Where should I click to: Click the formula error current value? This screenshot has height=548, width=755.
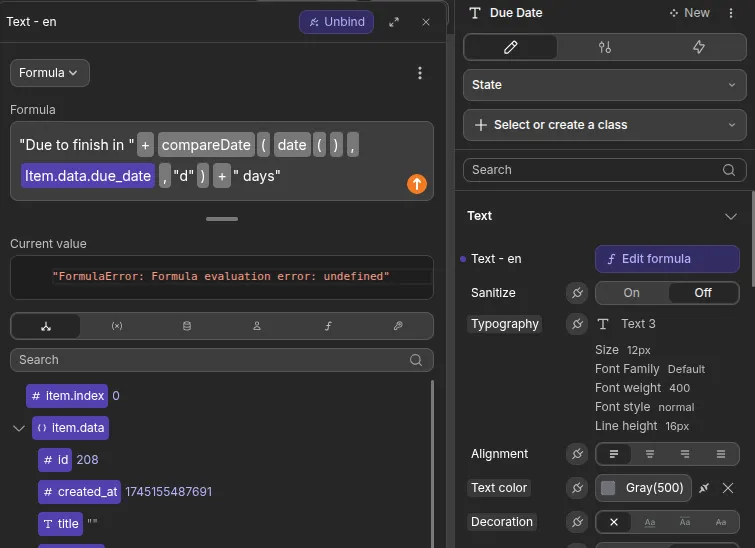221,276
